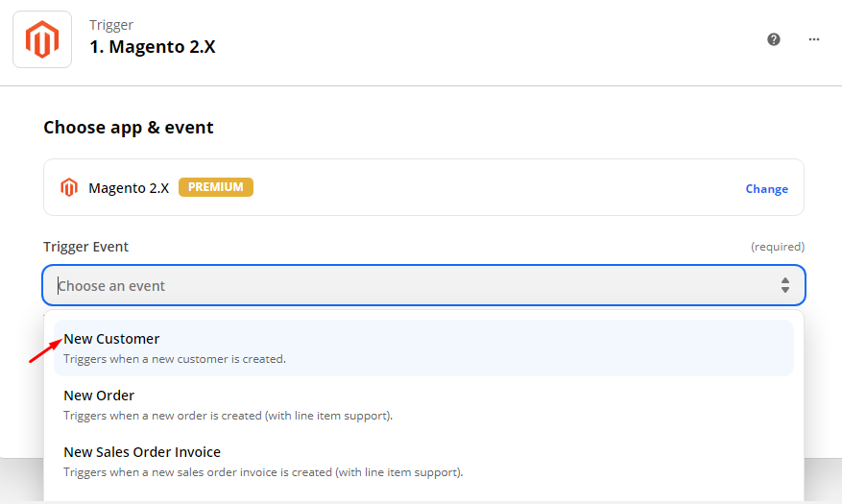
Task: Click the Magento 2.X app name
Action: click(x=129, y=188)
